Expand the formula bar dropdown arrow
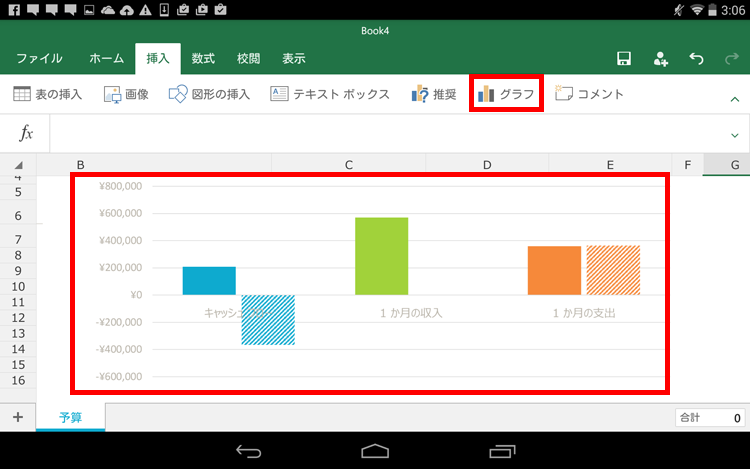Viewport: 750px width, 469px height. (735, 134)
